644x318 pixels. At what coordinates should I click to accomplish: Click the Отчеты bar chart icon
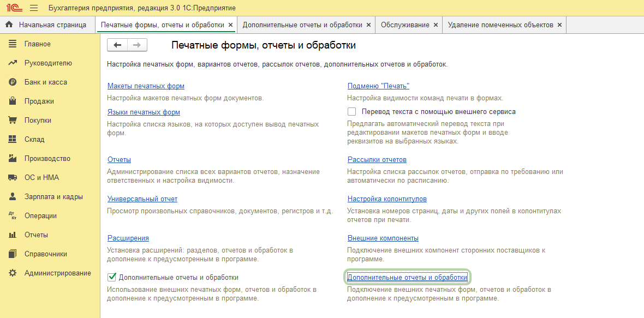coord(13,235)
